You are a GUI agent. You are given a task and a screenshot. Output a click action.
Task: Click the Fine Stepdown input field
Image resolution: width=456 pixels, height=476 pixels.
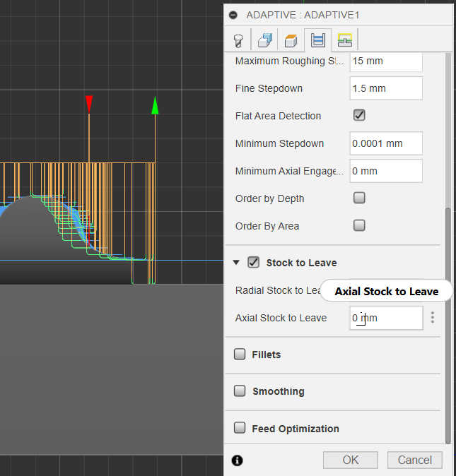(x=386, y=88)
